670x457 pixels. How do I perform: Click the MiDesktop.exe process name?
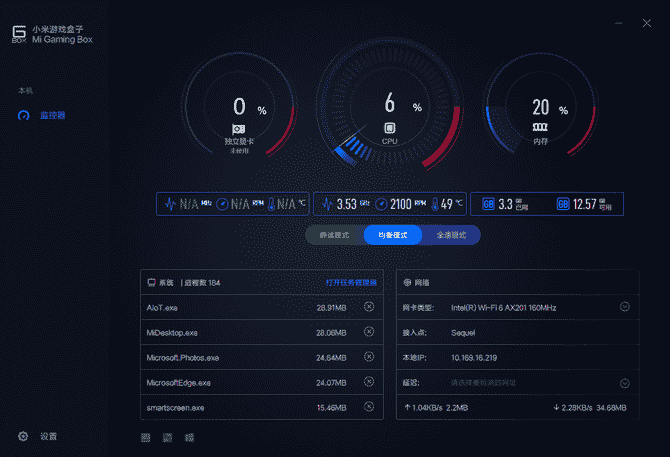point(172,333)
